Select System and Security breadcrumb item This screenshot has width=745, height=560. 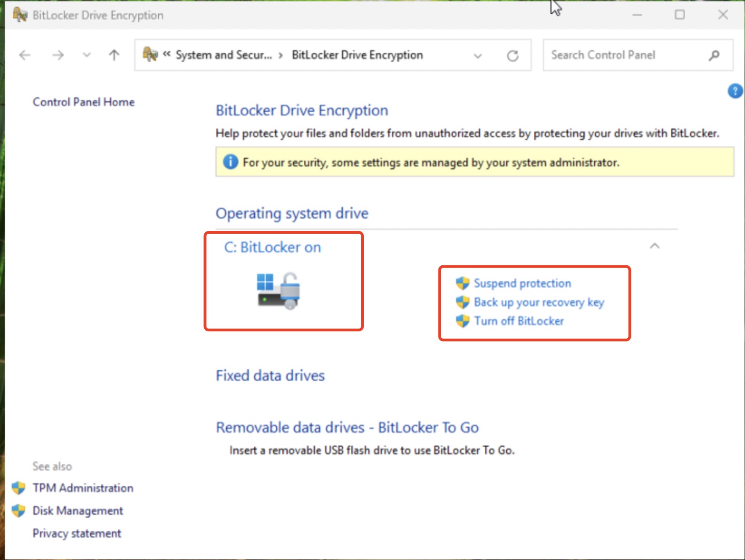[224, 55]
